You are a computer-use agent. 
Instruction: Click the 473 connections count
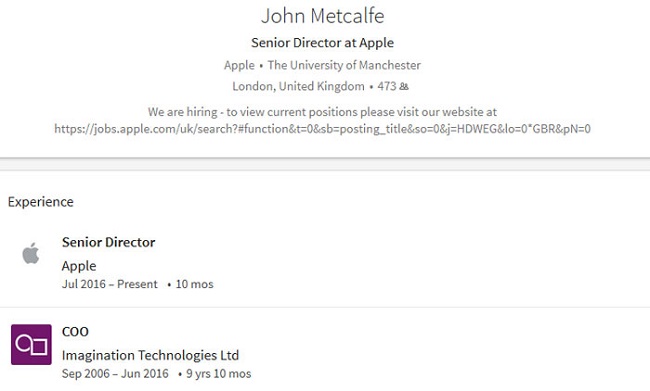pos(387,86)
